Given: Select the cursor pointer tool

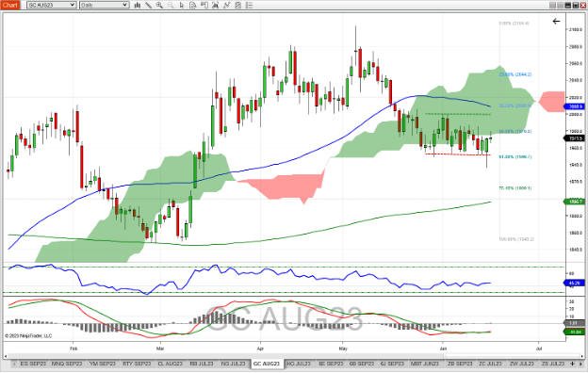Looking at the screenshot, I should coord(182,6).
